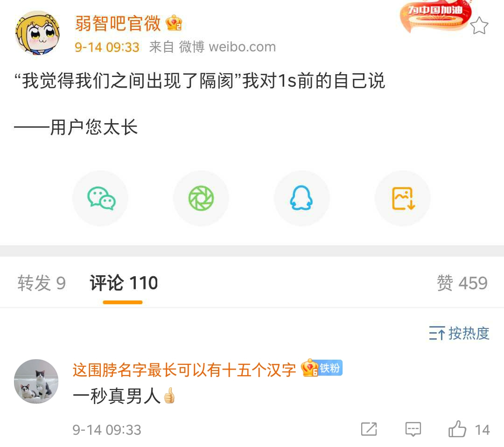The width and height of the screenshot is (504, 447).
Task: Open the 按热度 sort order selector
Action: coord(459,333)
